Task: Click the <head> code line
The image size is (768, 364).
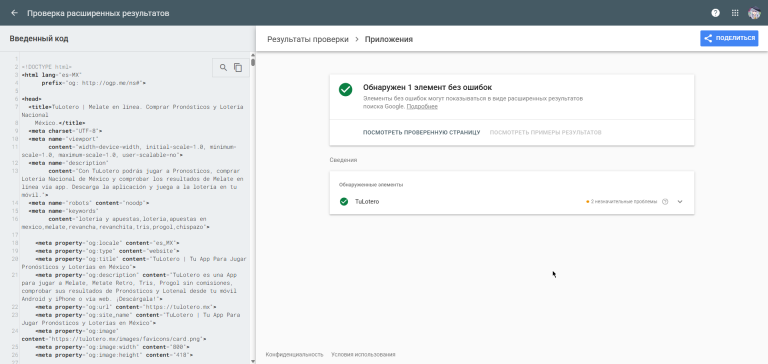Action: 32,99
